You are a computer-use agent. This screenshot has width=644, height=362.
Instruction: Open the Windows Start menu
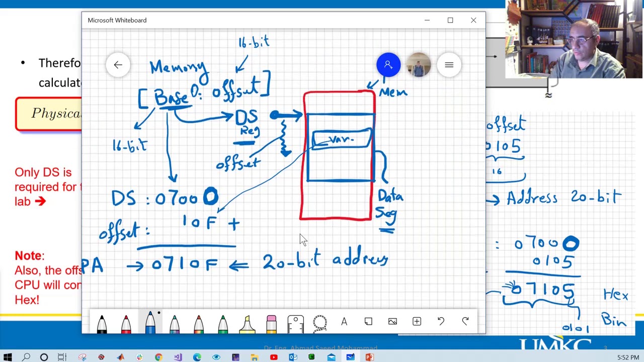[x=8, y=357]
